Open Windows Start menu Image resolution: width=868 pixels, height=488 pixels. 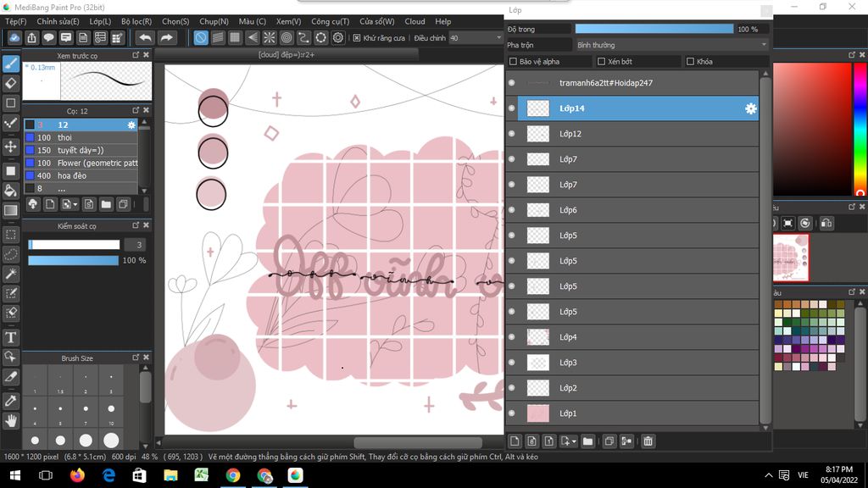[x=15, y=475]
